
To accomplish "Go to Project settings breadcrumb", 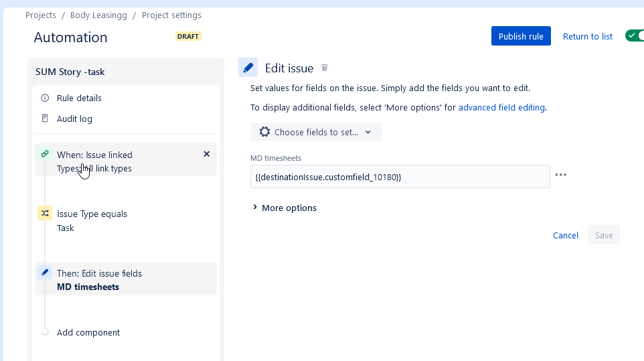I will (171, 15).
